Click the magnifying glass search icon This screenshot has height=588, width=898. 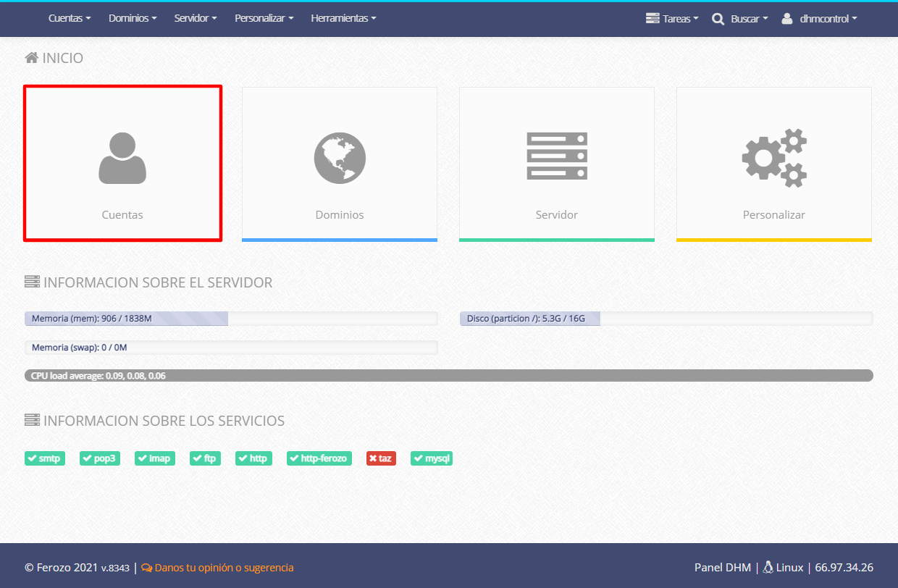(718, 19)
